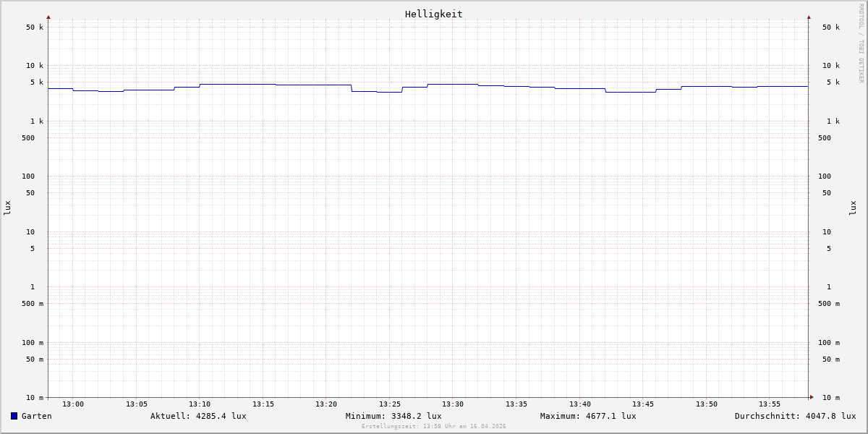Click the 13:00 time axis label

point(73,404)
